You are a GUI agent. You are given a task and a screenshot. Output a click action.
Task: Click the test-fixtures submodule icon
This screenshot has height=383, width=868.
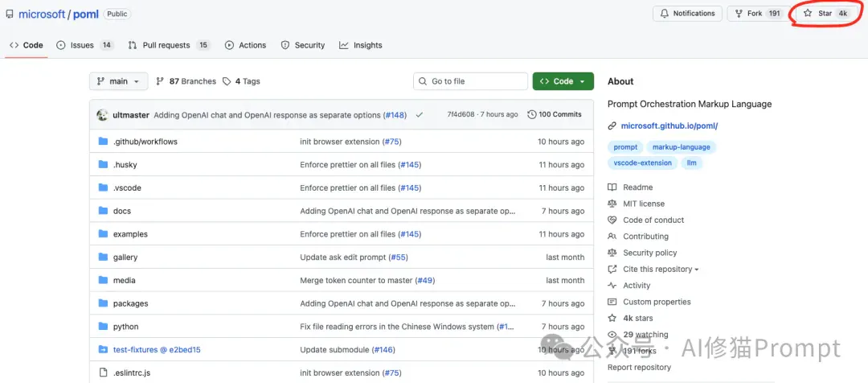click(103, 349)
